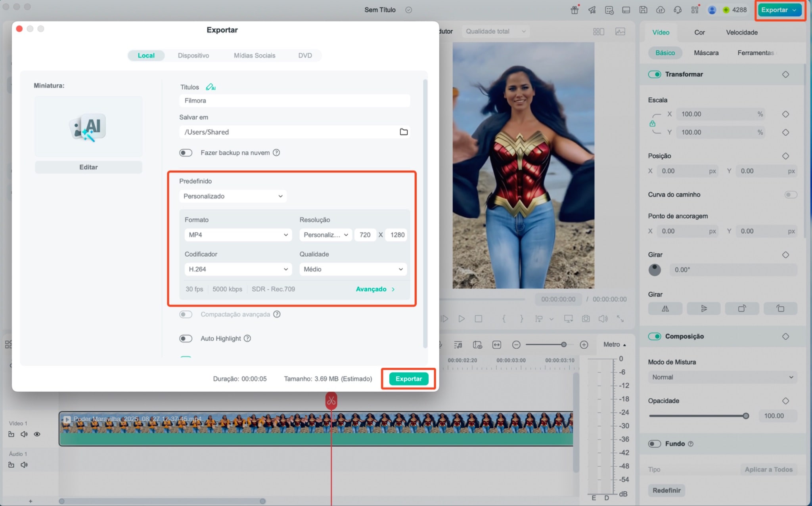The height and width of the screenshot is (506, 812).
Task: Hide Vídeo 1 track with eye icon
Action: tap(37, 434)
